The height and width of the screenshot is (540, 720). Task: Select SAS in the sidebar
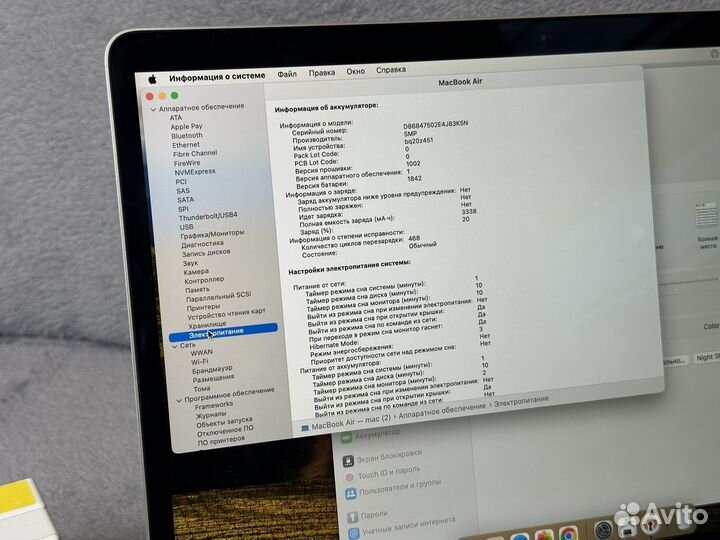183,191
